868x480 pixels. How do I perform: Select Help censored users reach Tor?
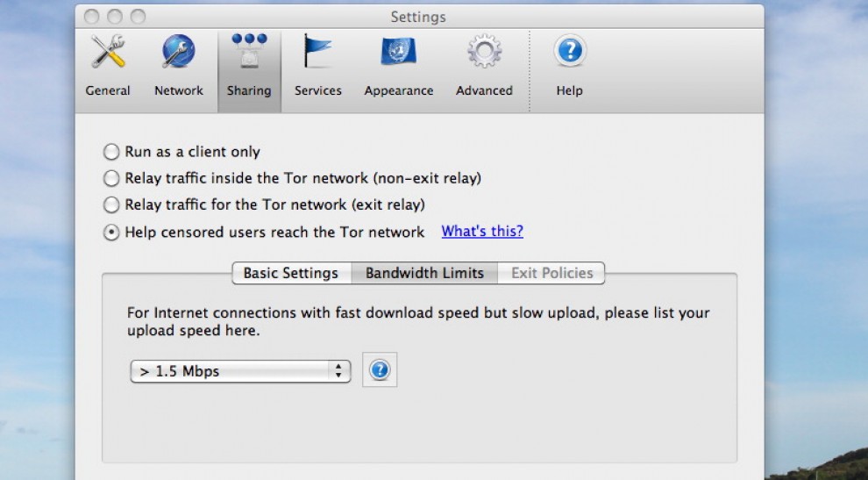click(x=111, y=233)
